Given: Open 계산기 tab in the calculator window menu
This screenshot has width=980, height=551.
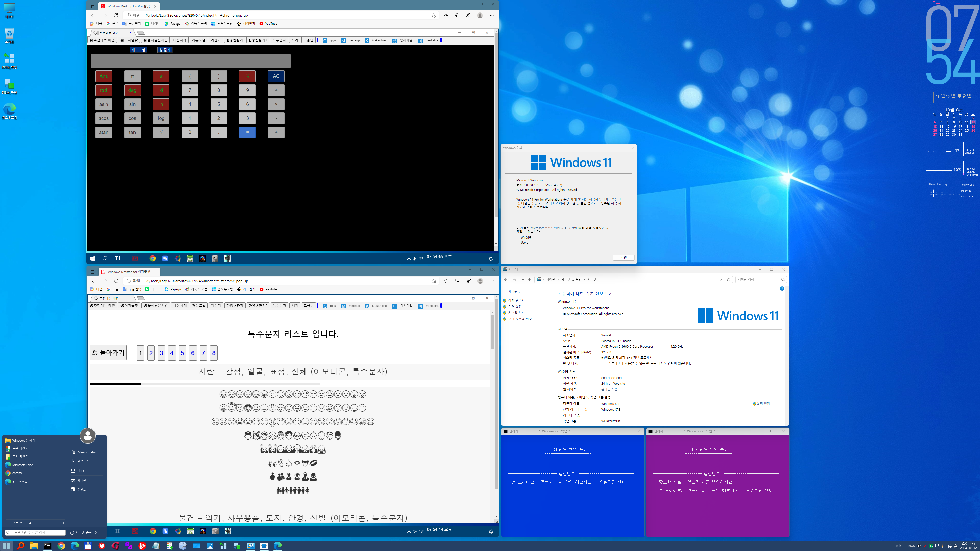Looking at the screenshot, I should (215, 40).
